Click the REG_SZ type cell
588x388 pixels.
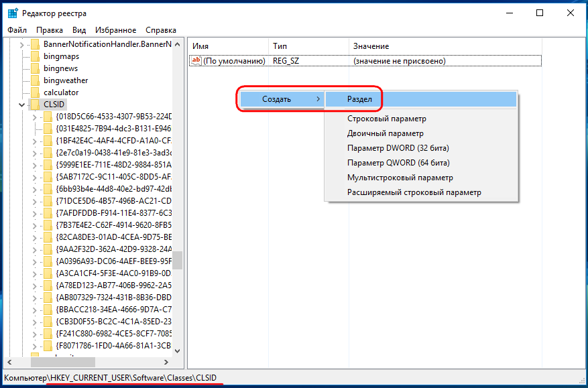tap(286, 61)
